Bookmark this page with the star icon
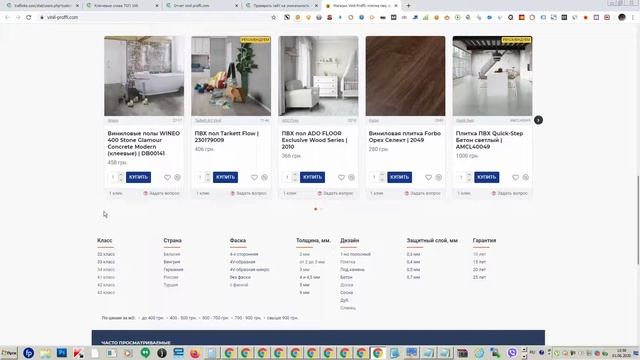 click(273, 17)
